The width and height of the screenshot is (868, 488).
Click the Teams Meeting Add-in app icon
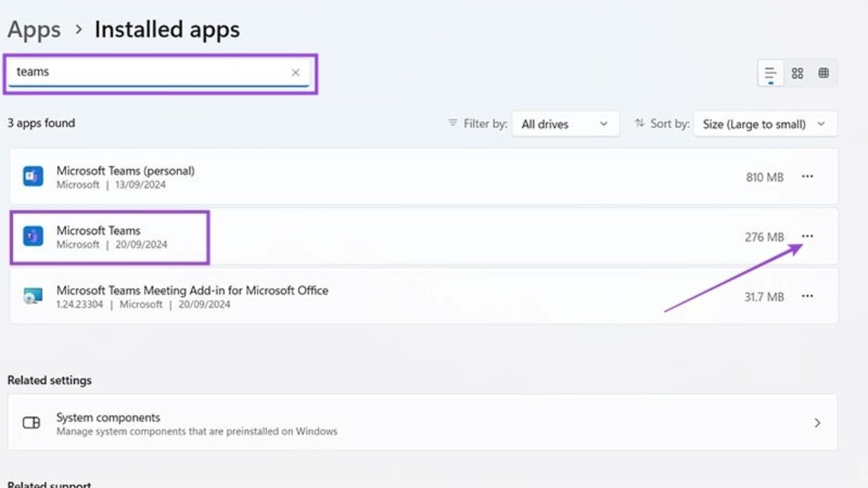(x=33, y=296)
